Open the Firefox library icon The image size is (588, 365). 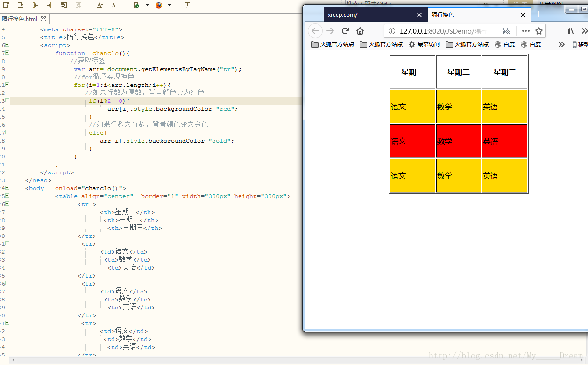(x=570, y=31)
